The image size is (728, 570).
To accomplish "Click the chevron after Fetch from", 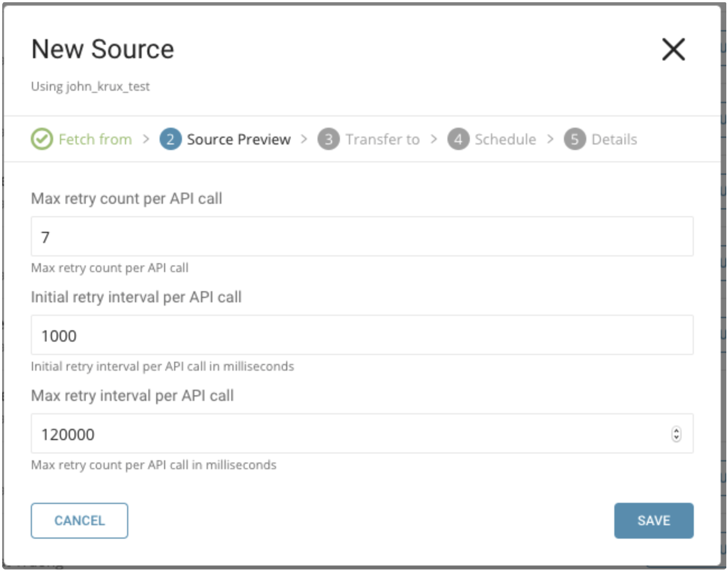I will (x=146, y=139).
